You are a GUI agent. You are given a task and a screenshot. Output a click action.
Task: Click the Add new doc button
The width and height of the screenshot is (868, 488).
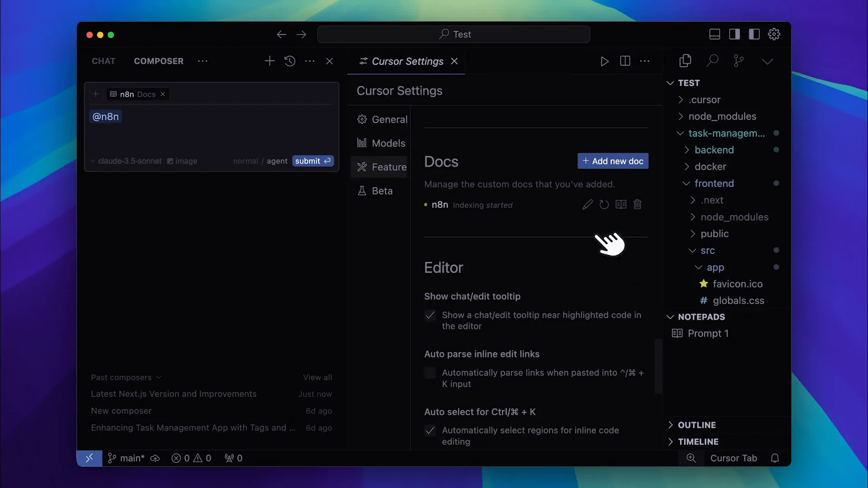[613, 161]
